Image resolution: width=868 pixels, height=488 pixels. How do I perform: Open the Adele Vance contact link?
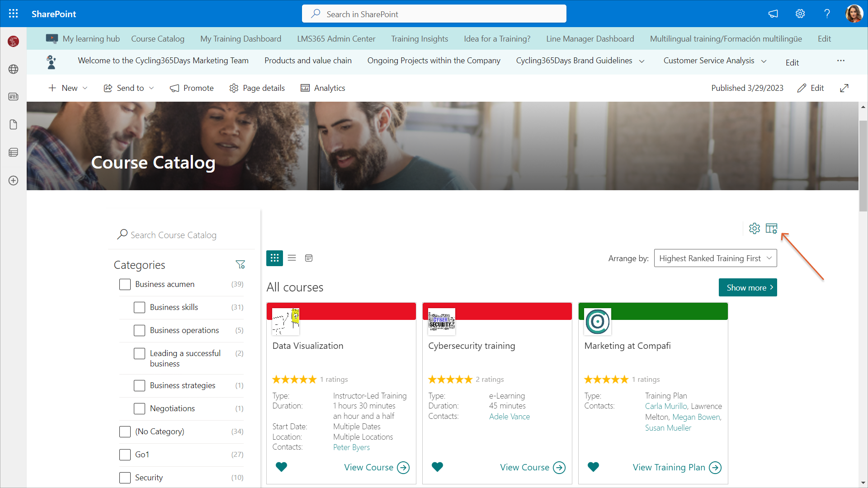pos(509,416)
